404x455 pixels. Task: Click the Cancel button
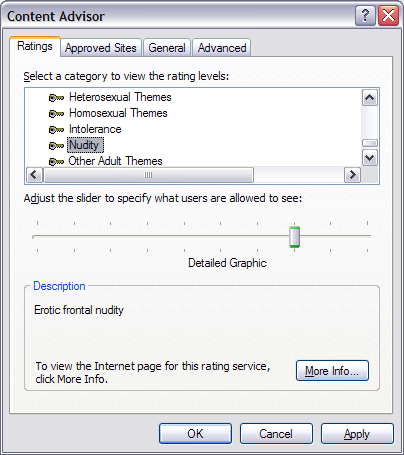pos(276,434)
